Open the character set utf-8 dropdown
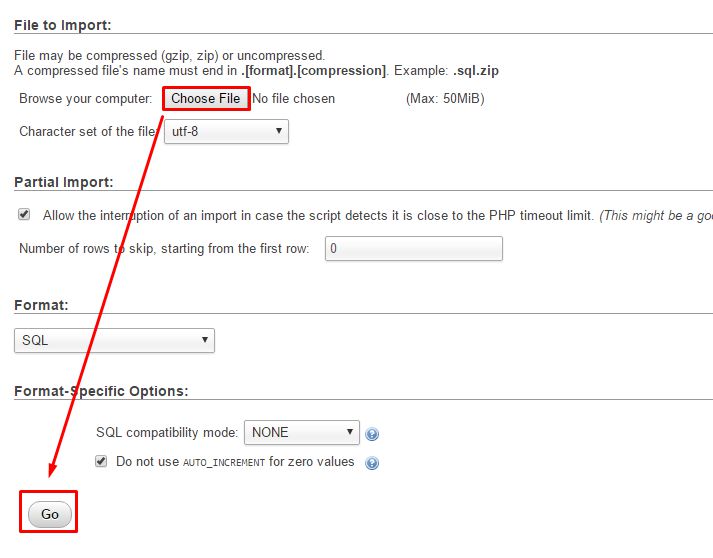The image size is (713, 558). pos(226,131)
